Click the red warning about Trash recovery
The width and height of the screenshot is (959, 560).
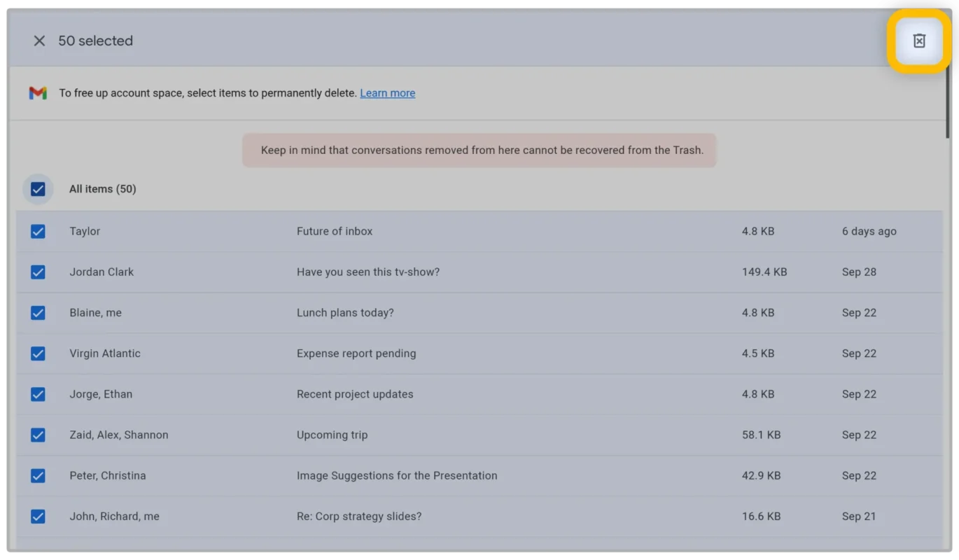[x=482, y=150]
